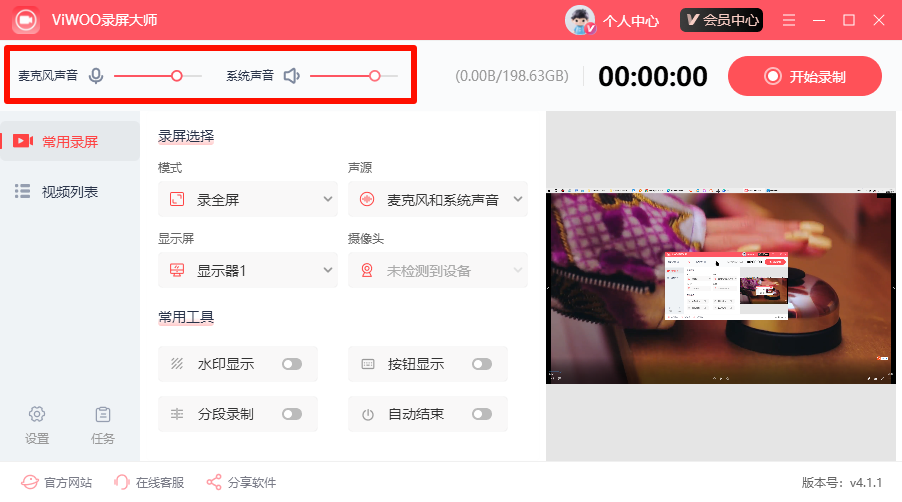
Task: Minimize the ViWOO window
Action: point(819,20)
